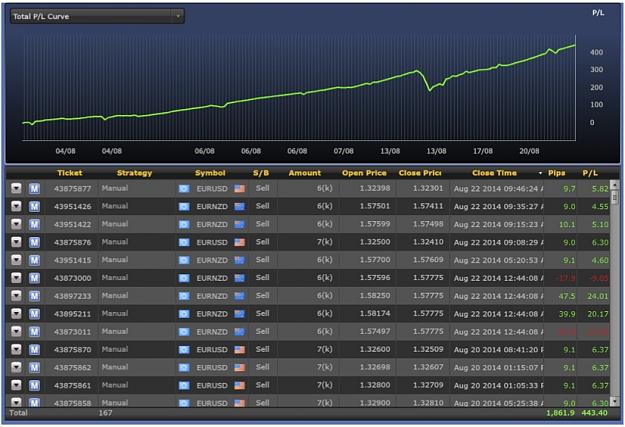
Task: Expand row arrow for ticket 43897233
Action: (16, 296)
